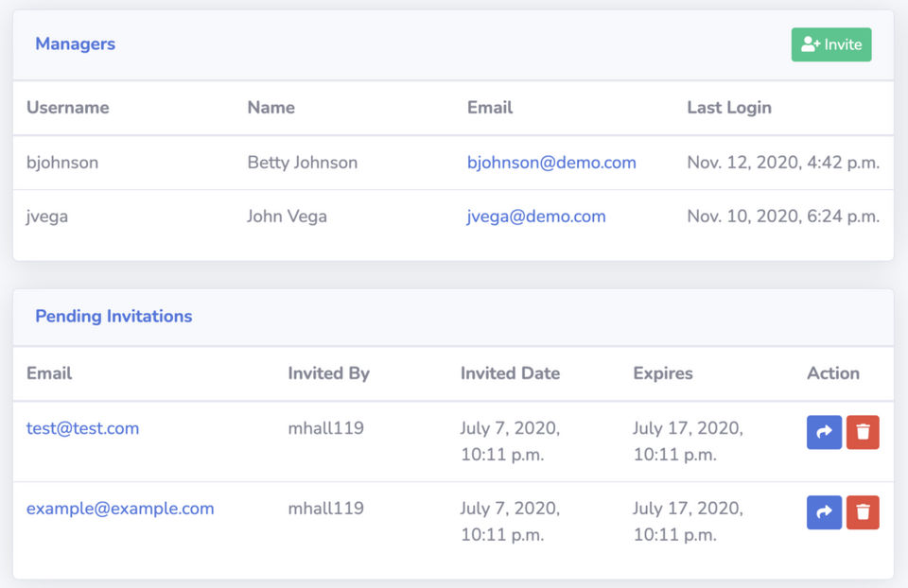Screen dimensions: 908x588
Task: Resend invitation to test@test.com
Action: pyautogui.click(x=824, y=432)
